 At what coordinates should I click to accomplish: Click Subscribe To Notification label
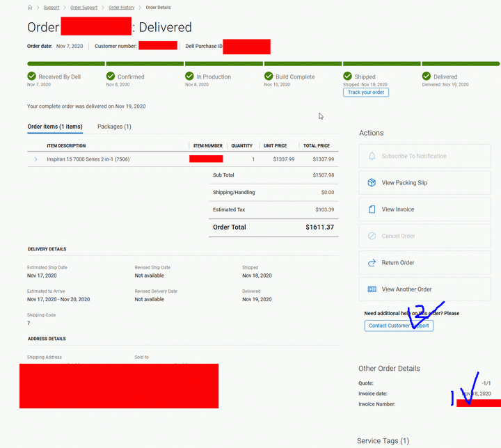tap(414, 156)
